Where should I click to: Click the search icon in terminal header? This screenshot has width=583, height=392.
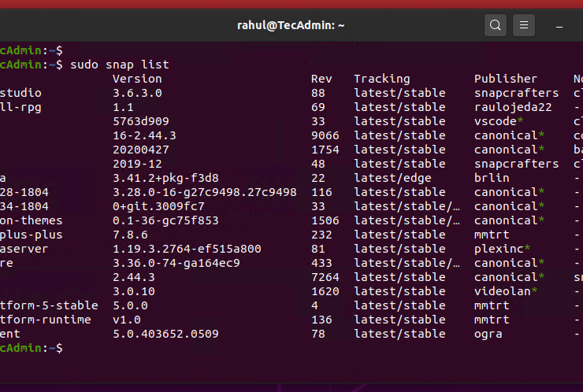pos(495,25)
